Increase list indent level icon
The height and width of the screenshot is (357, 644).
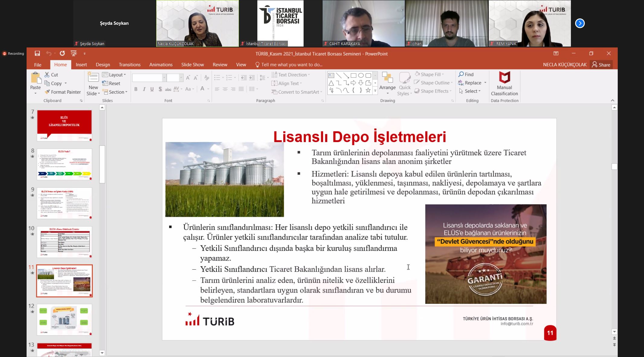(x=252, y=78)
